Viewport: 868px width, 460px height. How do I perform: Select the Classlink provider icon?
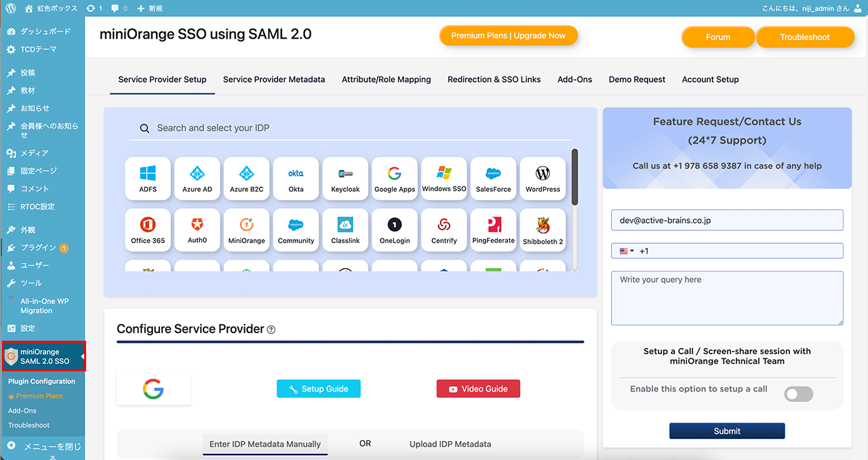[345, 230]
